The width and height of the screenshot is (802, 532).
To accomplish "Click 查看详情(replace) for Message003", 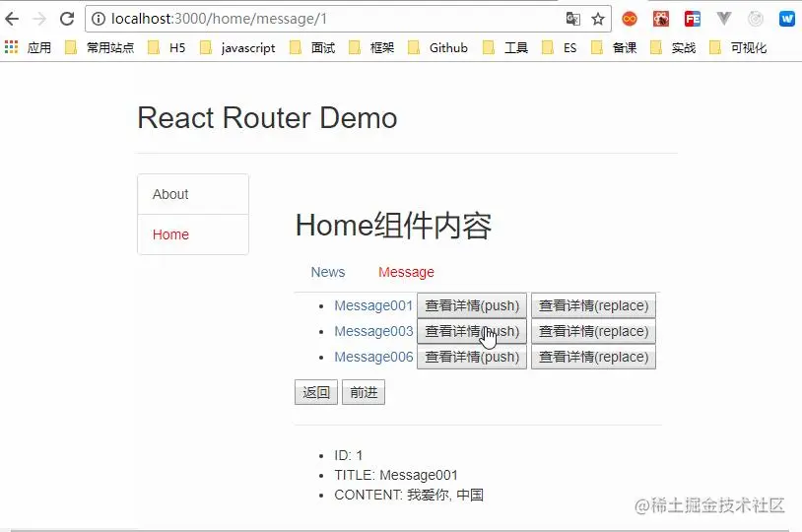I will click(593, 331).
